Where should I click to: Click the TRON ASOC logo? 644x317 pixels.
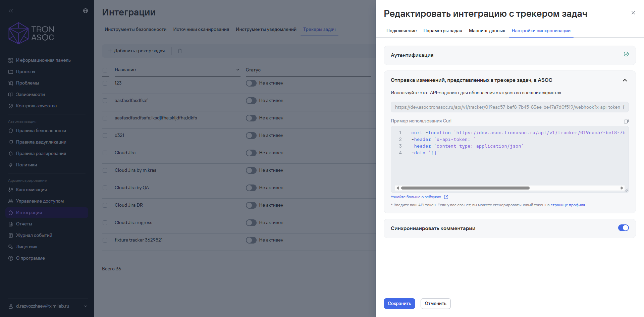[x=31, y=33]
